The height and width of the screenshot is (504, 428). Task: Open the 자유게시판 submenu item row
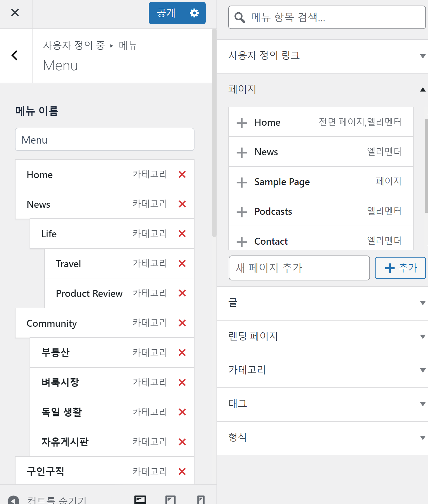[x=112, y=442]
